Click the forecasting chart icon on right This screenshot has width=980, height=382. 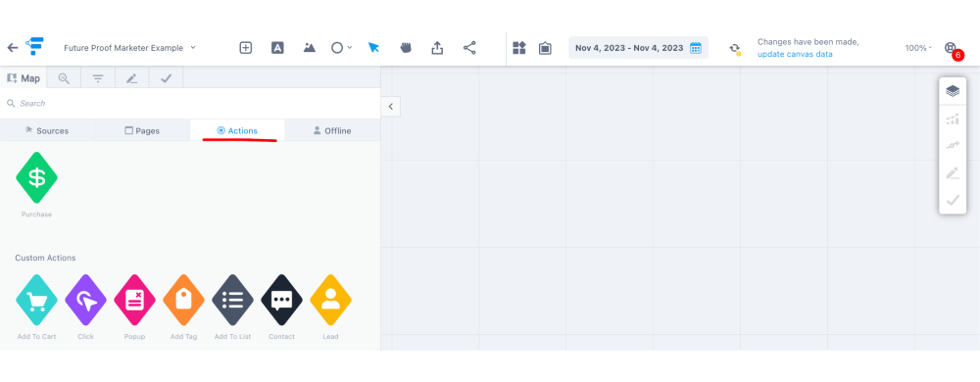[x=953, y=119]
